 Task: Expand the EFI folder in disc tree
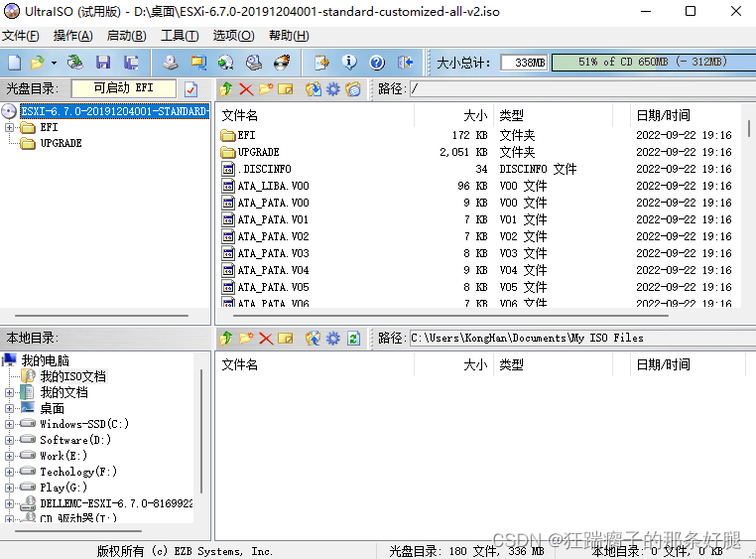click(9, 127)
